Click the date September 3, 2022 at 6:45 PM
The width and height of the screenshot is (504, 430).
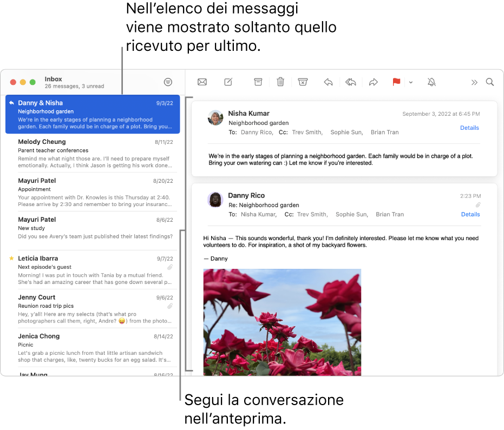[x=441, y=114]
